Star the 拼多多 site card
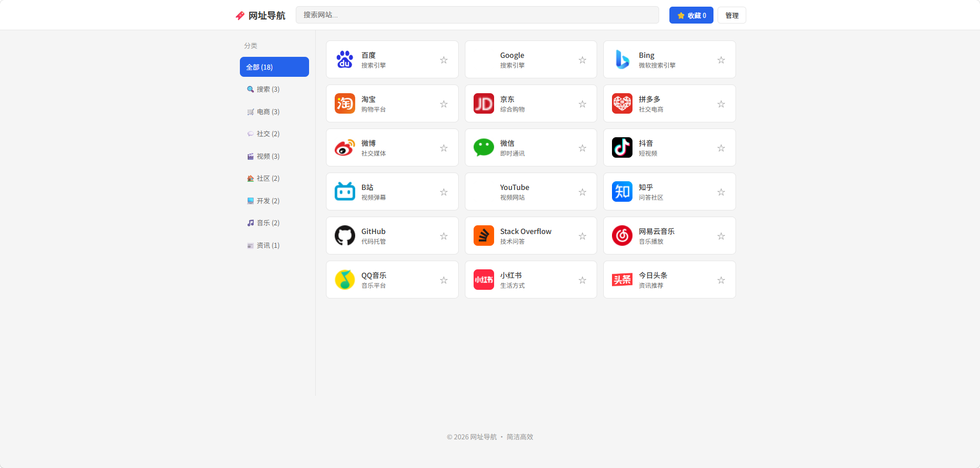This screenshot has width=980, height=468. tap(721, 104)
